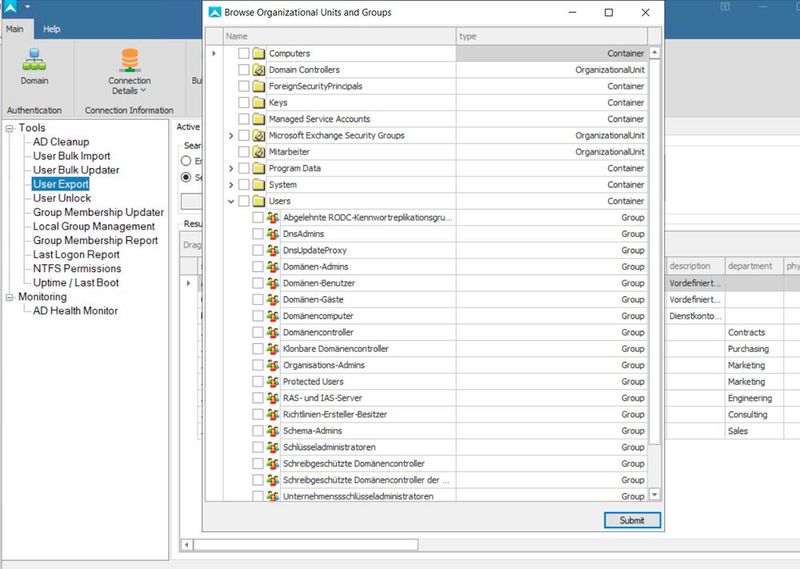Click the Schlüsseladministratoren group icon
The width and height of the screenshot is (800, 569).
coord(273,447)
